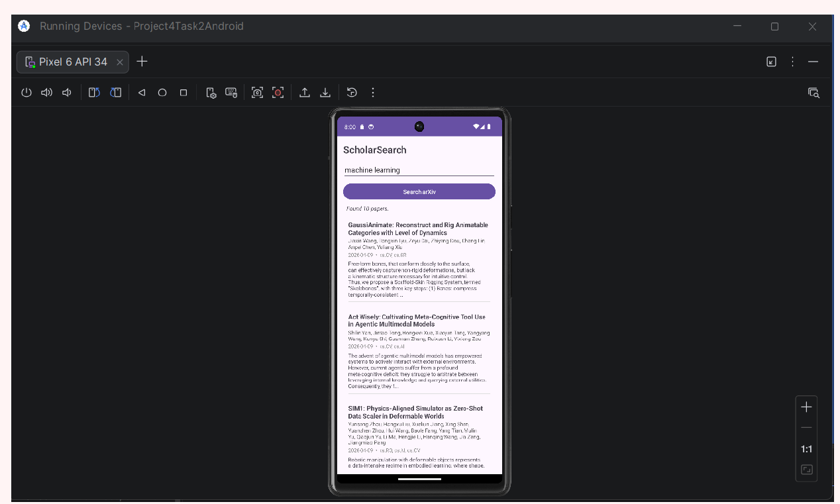This screenshot has height=504, width=840.
Task: Maximize the Running Devices window
Action: pyautogui.click(x=774, y=26)
